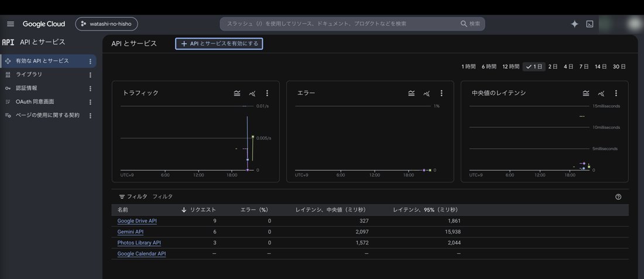644x279 pixels.
Task: Click the explore-metrics icon on トラフィック chart
Action: (x=252, y=93)
